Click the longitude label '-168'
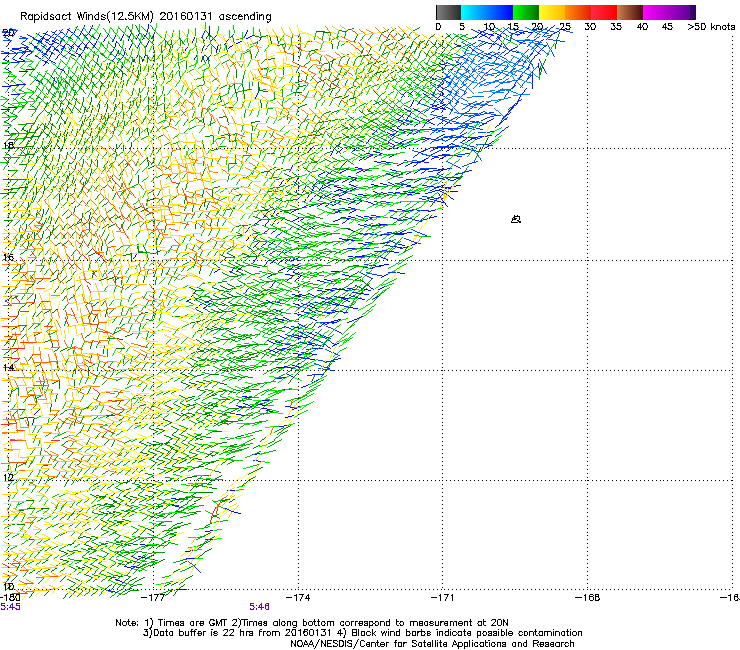The image size is (740, 650). (588, 598)
